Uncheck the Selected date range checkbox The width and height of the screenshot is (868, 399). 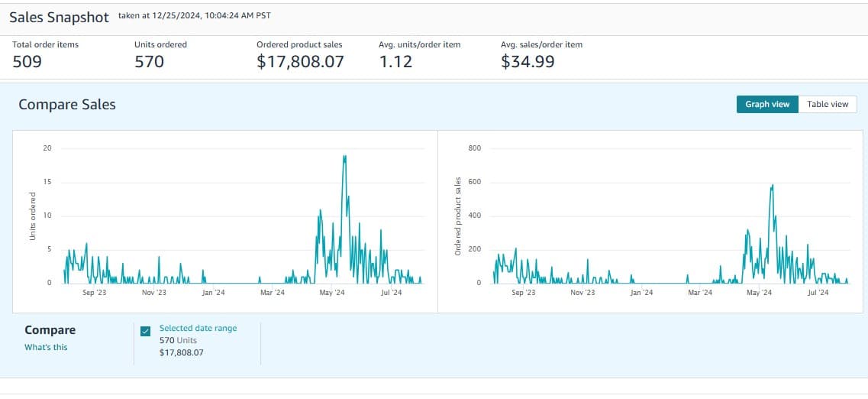pos(146,331)
